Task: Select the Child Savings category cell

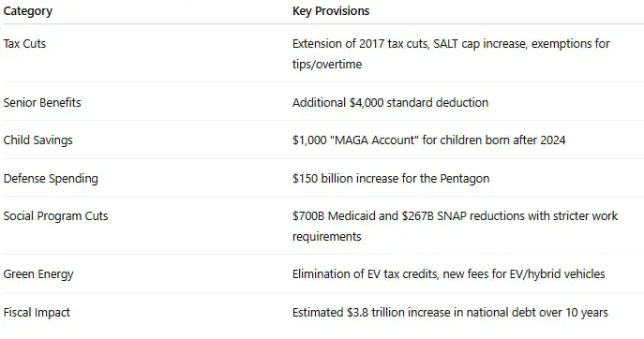Action: click(37, 140)
